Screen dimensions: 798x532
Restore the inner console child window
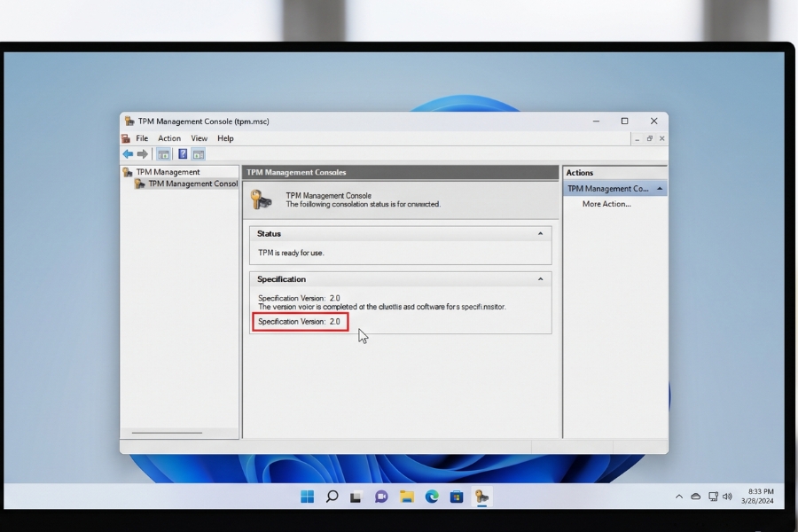(x=649, y=138)
